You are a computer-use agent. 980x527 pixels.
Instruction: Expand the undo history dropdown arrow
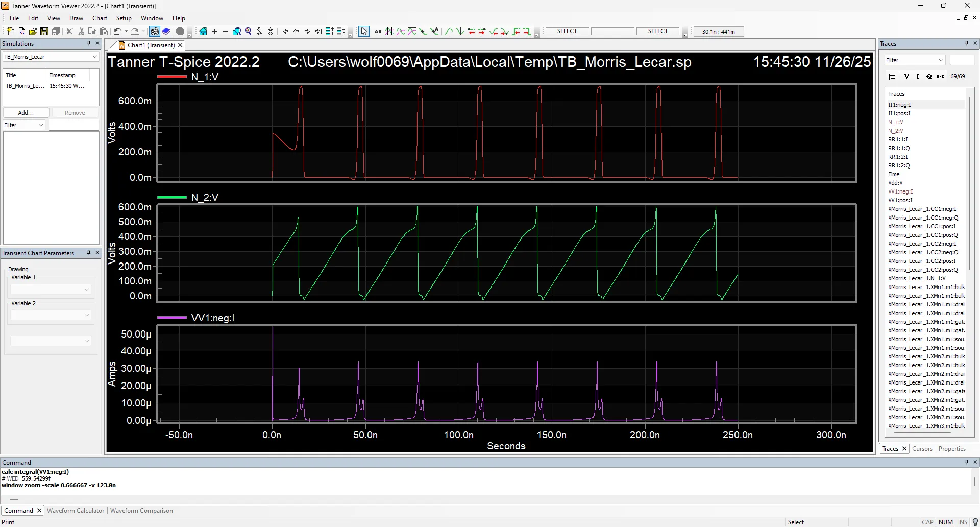[x=126, y=31]
